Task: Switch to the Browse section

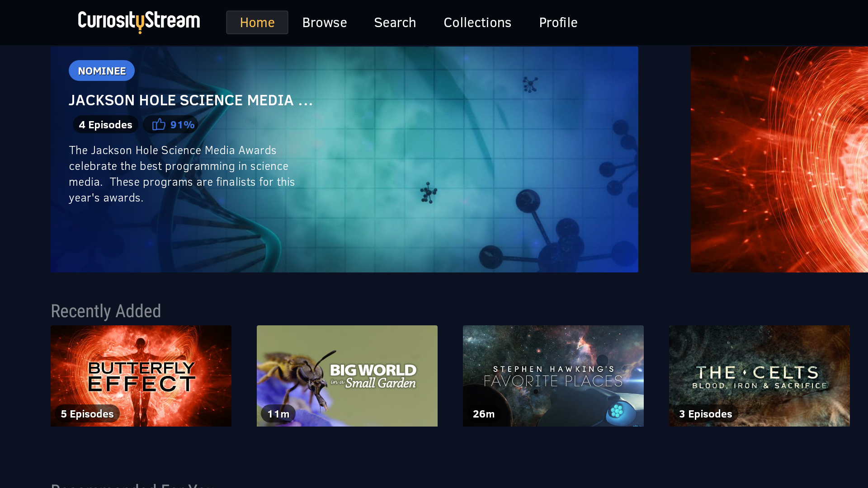Action: 325,22
